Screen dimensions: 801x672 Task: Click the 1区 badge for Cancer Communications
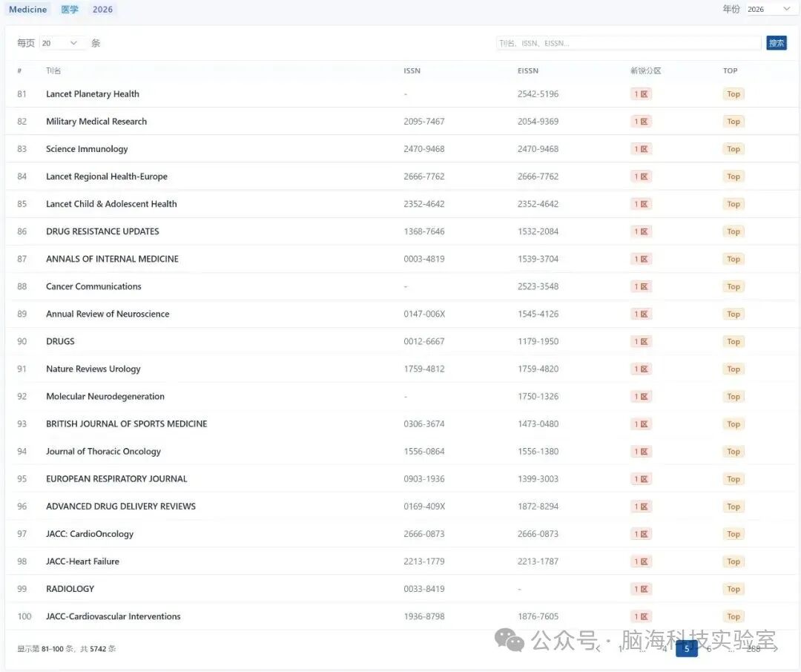(x=641, y=287)
